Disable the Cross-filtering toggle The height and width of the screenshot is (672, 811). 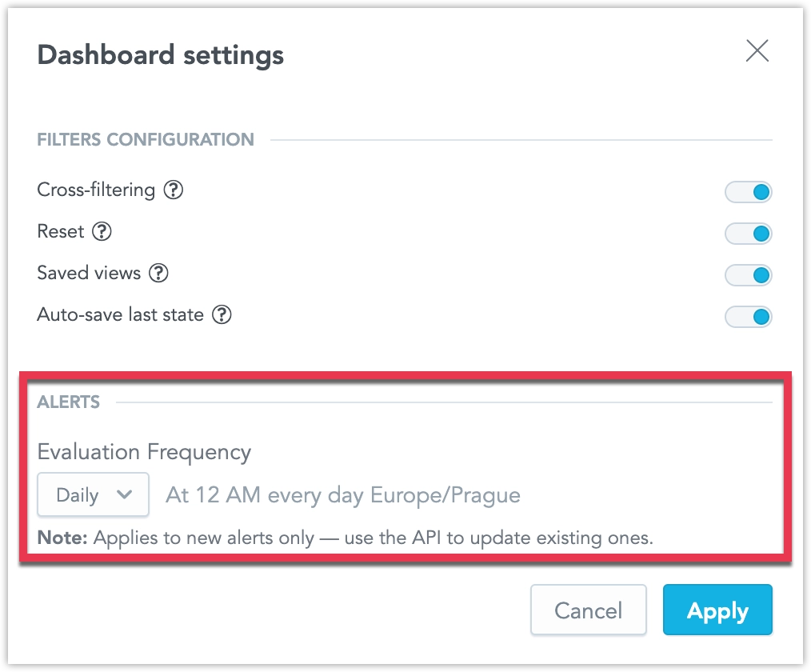coord(748,192)
